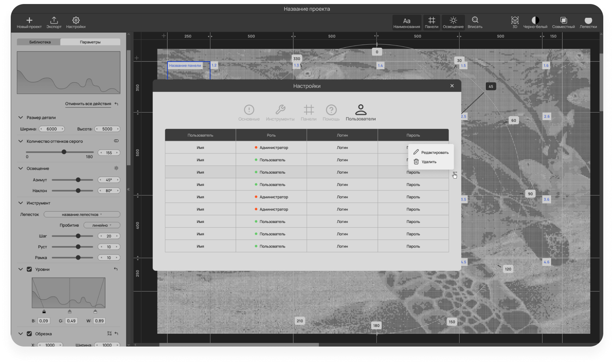Choose Удалить from the context menu
The height and width of the screenshot is (364, 614).
(x=429, y=162)
